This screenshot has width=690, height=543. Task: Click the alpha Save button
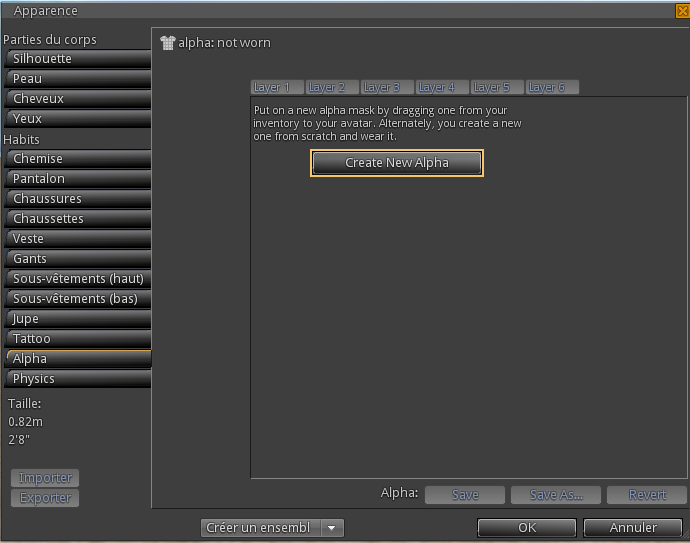465,495
